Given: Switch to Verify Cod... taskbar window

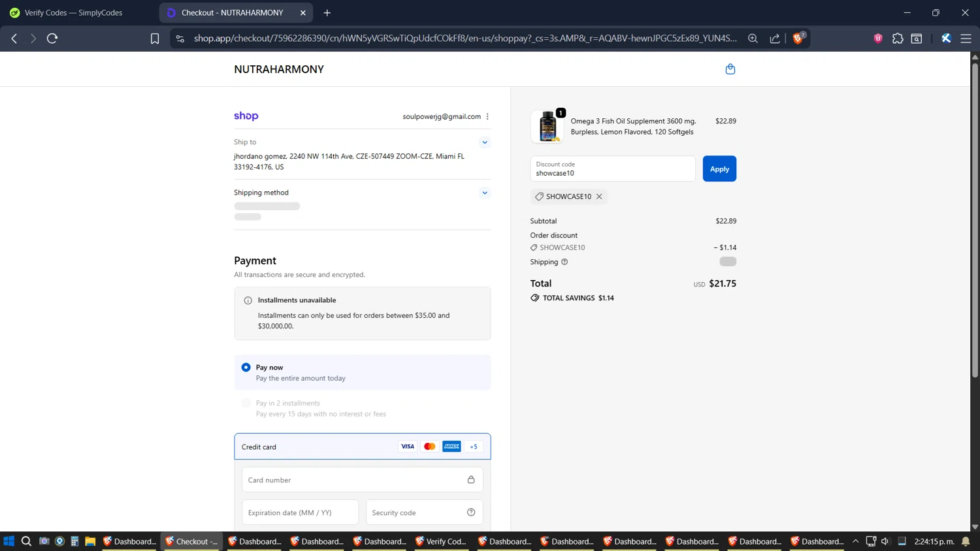Looking at the screenshot, I should click(441, 541).
